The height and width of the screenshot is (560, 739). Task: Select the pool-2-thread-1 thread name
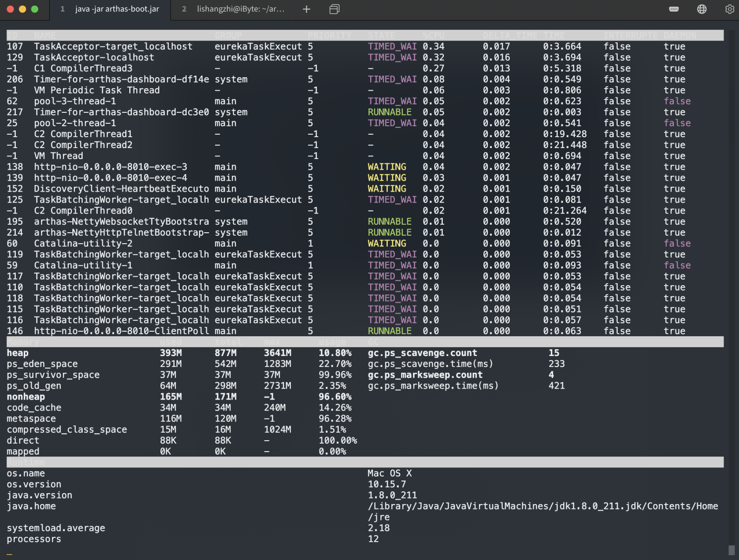75,123
